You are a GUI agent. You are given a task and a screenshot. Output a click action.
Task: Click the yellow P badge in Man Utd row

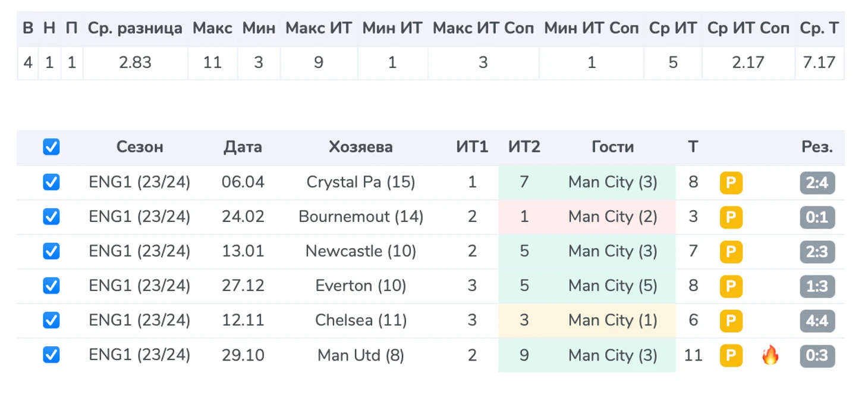[x=731, y=356]
